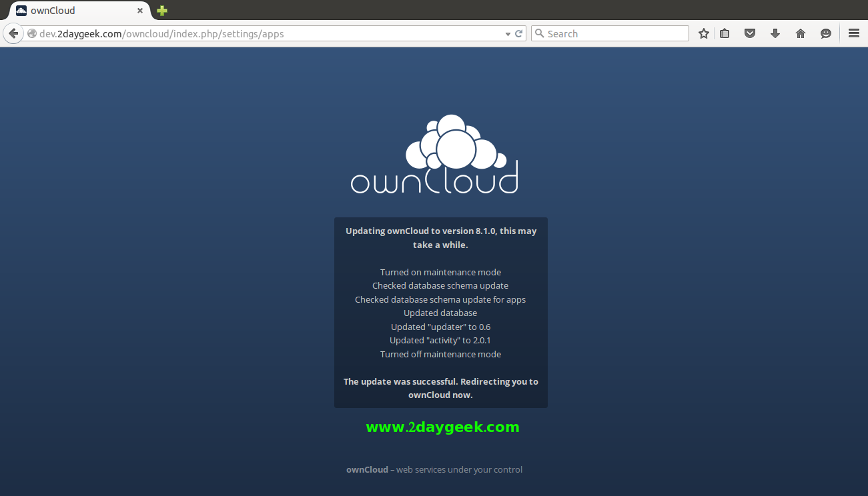This screenshot has height=496, width=868.
Task: Click the ownCloud link in the footer
Action: click(367, 469)
